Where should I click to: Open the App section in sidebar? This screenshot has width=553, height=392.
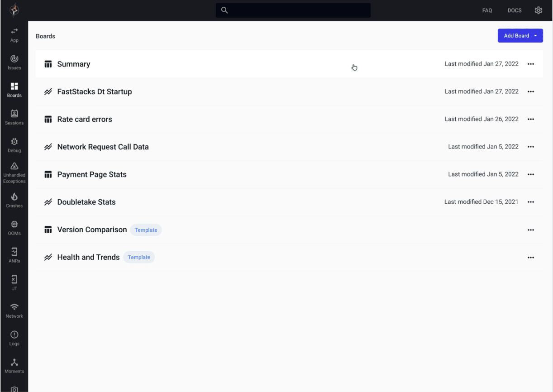14,35
